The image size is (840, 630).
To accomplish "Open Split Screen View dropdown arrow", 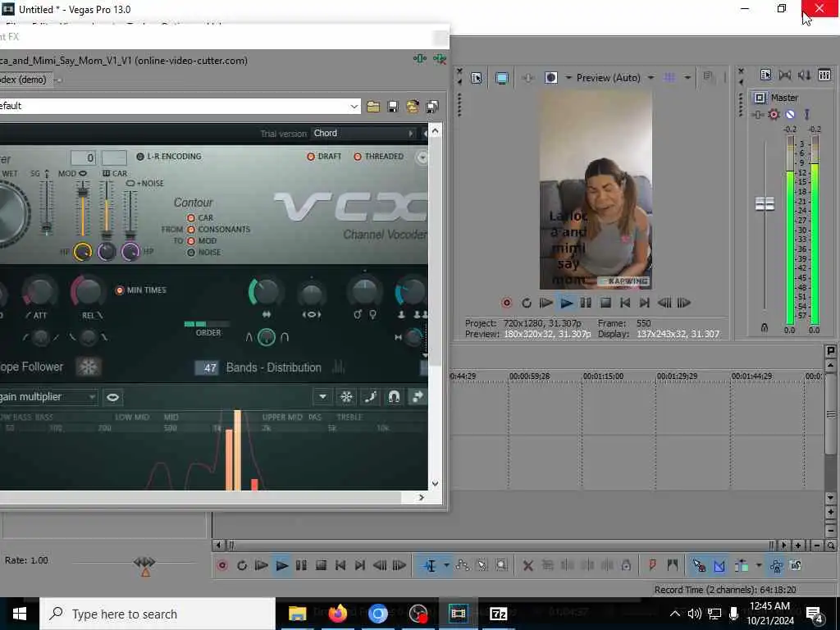I will coord(568,78).
